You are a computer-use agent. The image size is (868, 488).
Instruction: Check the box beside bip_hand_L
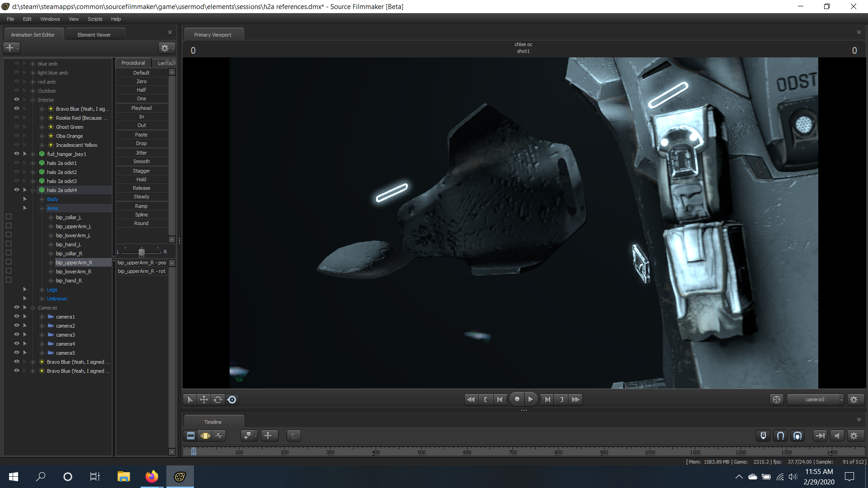(8, 244)
